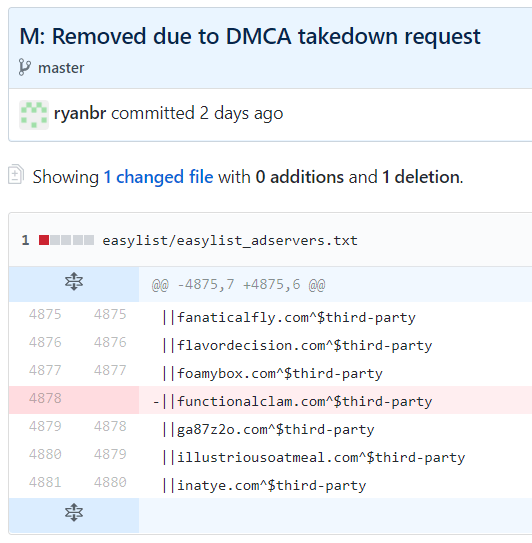Select old line number 4875

[x=45, y=314]
